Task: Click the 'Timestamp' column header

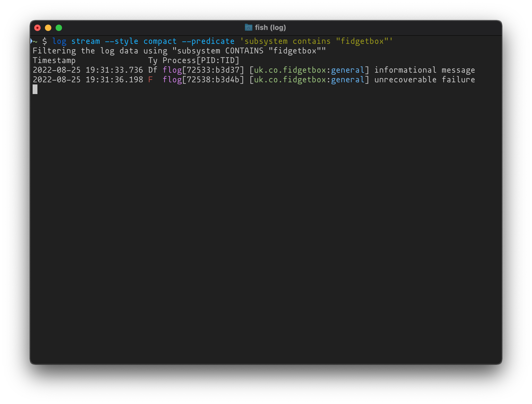Action: 54,60
